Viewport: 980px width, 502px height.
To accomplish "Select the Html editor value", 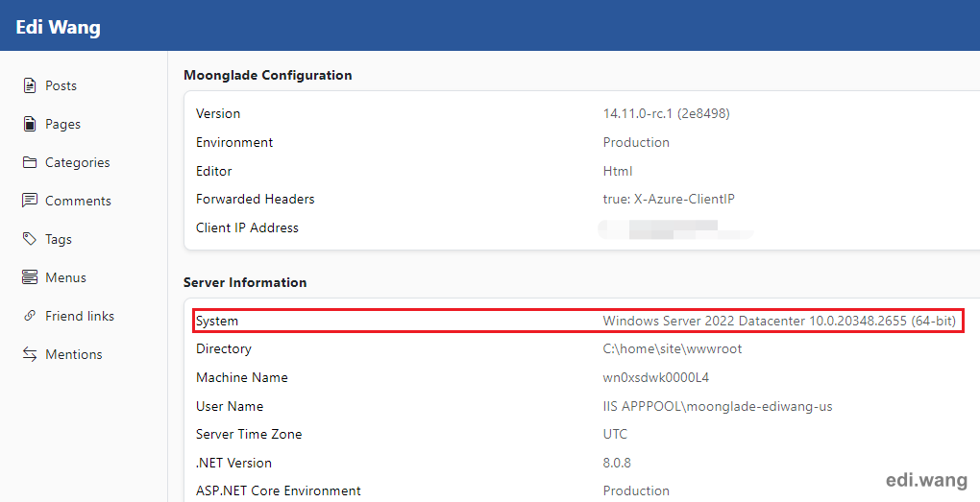I will (x=618, y=171).
